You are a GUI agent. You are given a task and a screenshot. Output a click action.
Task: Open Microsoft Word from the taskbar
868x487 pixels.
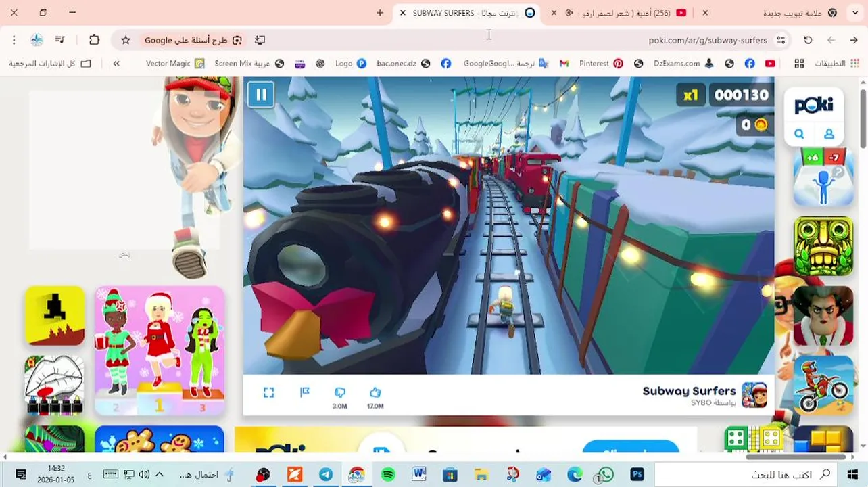(x=419, y=474)
